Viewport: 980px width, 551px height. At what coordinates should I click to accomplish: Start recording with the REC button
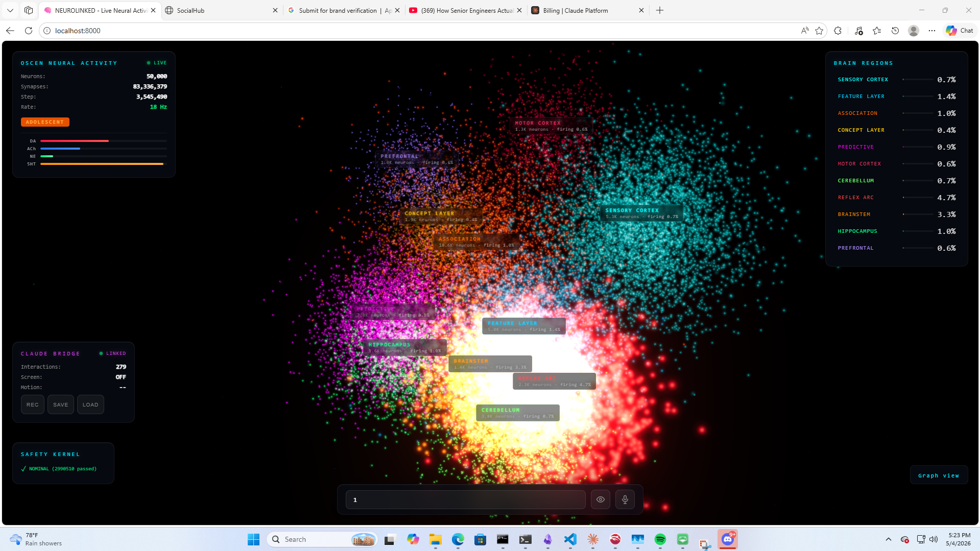[33, 404]
